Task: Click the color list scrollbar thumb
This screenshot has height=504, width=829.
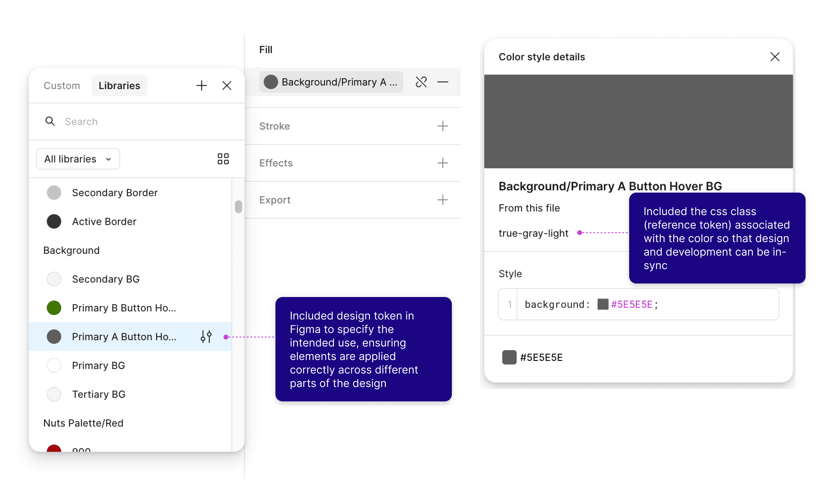Action: 238,207
